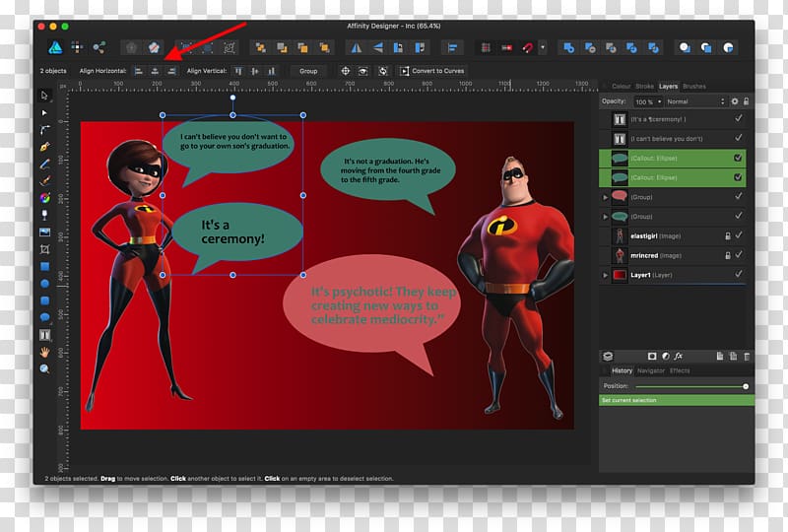This screenshot has height=532, width=788.
Task: Select the Crop tool
Action: coord(44,249)
